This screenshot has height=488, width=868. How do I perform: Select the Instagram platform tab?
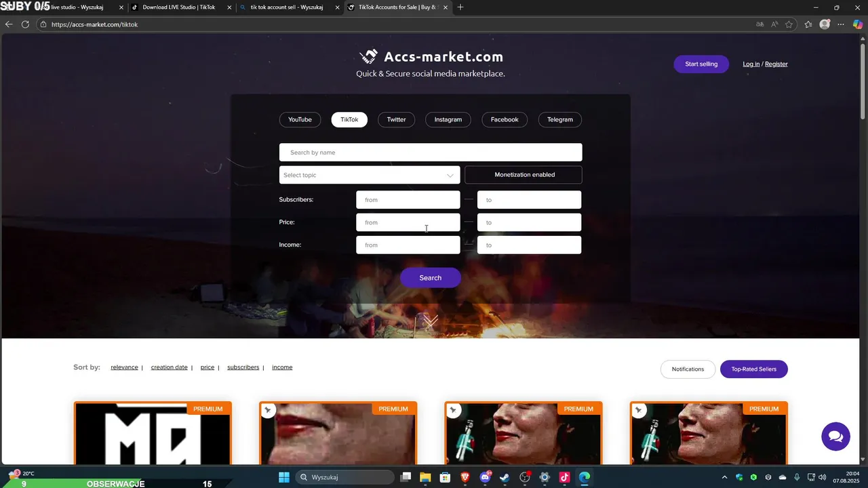pos(448,119)
